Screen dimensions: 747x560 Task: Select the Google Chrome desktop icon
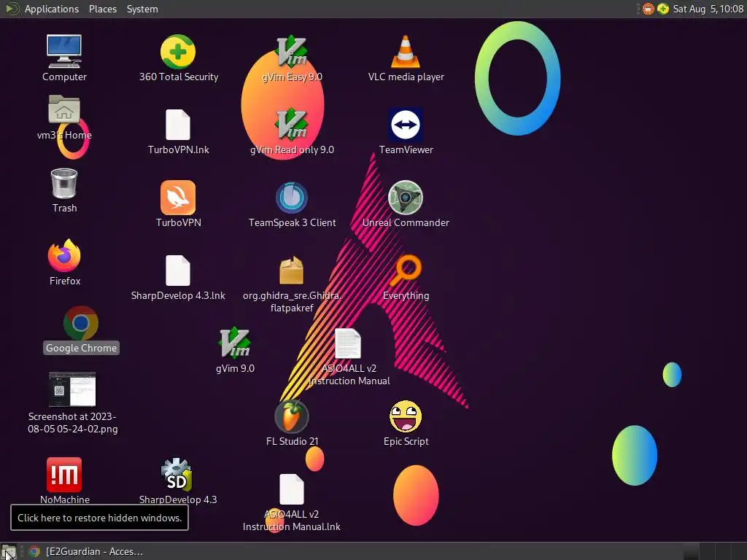(81, 323)
